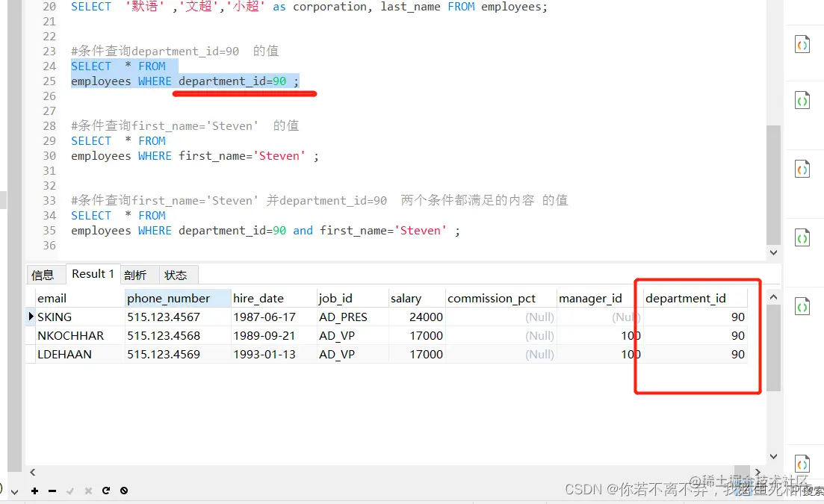The image size is (824, 504).
Task: Click the manager_id column header
Action: pyautogui.click(x=600, y=298)
